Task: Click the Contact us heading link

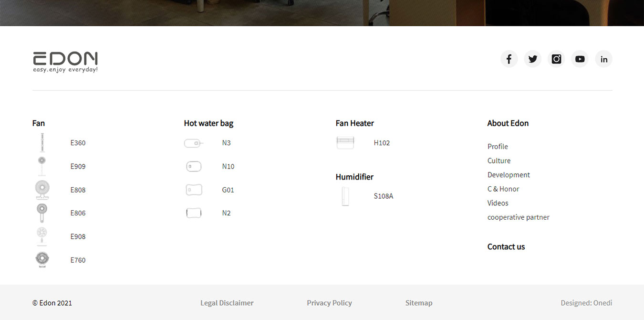Action: click(506, 247)
